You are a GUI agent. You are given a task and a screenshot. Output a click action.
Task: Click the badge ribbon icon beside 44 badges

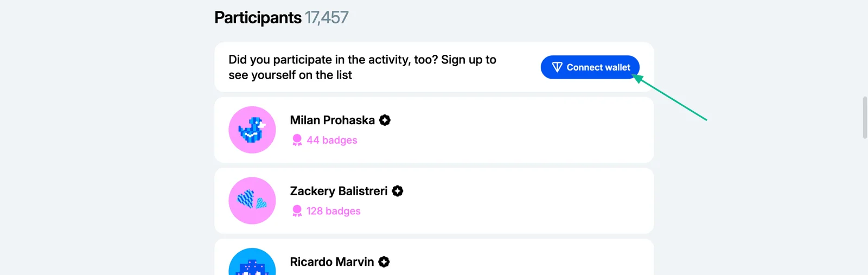(x=297, y=140)
